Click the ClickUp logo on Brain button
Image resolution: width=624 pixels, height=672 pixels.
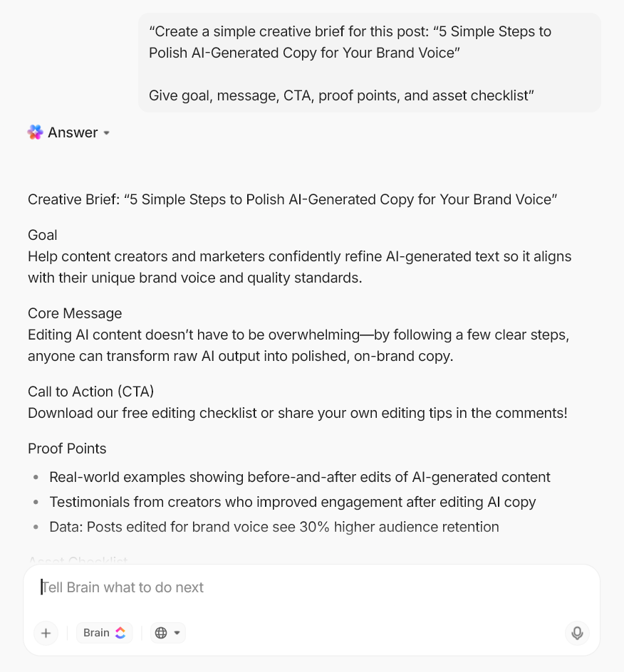[120, 633]
